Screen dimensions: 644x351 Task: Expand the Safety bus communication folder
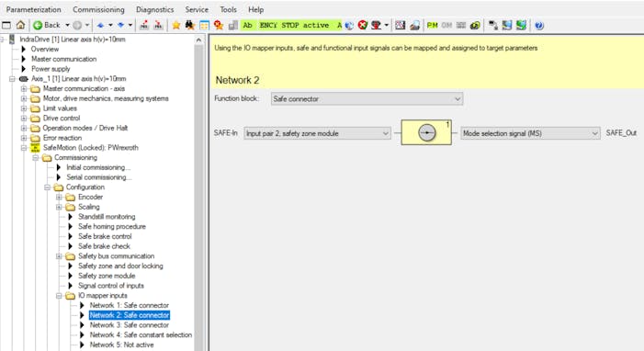tap(59, 256)
